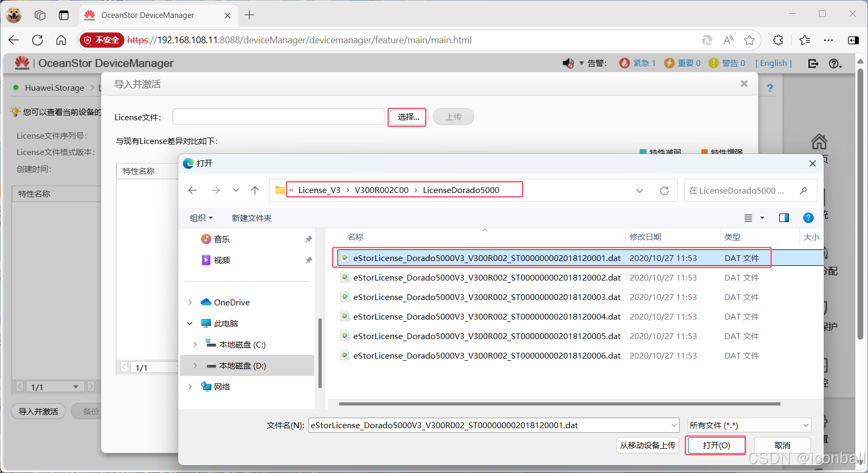Open the browser tab actions menu icon
The image size is (868, 473).
pyautogui.click(x=64, y=15)
